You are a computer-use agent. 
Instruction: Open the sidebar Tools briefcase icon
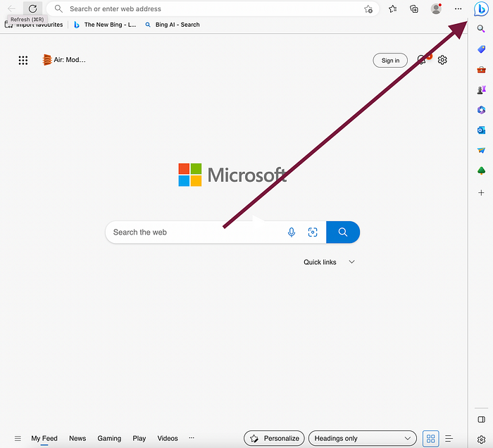point(481,70)
